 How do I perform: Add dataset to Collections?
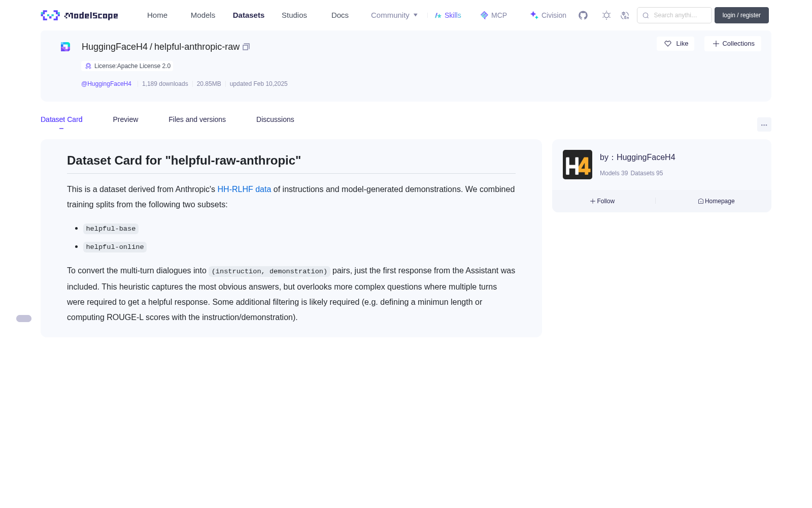(x=733, y=44)
